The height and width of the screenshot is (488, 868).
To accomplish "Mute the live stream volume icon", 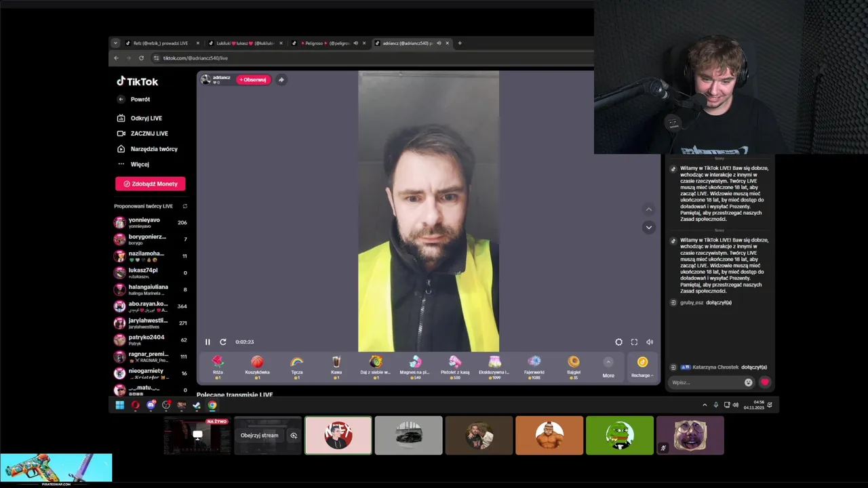I will click(x=650, y=342).
